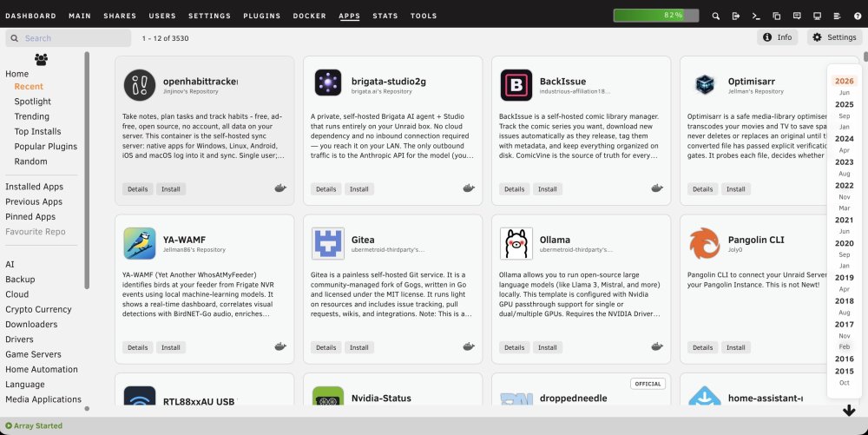View Details for Ollama

(x=514, y=347)
